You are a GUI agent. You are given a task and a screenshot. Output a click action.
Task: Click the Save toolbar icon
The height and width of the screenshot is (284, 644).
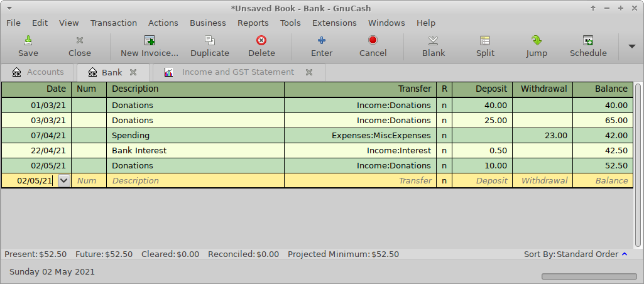coord(28,40)
